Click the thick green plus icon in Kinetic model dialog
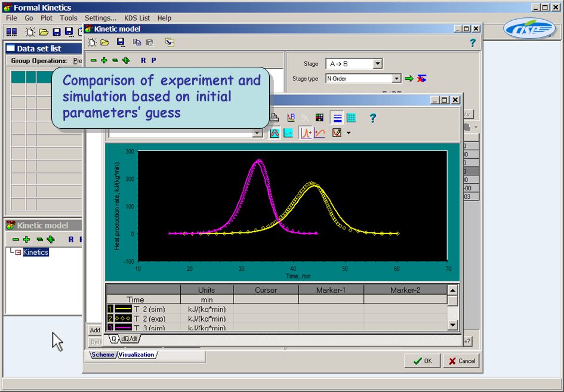 point(126,60)
